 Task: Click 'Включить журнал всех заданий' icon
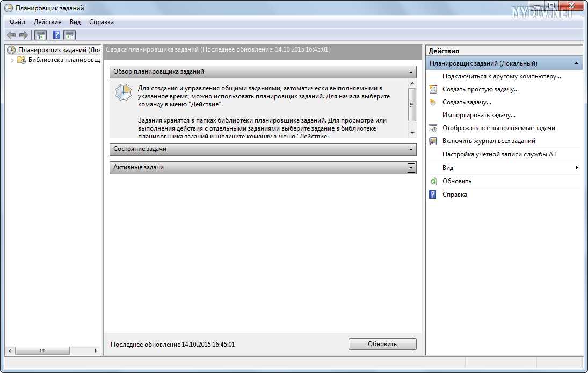433,141
